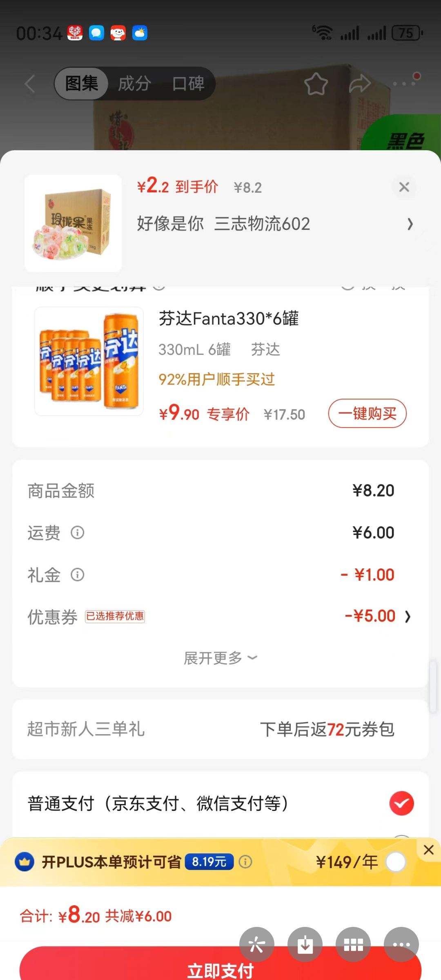Switch to the 口碑 tab
The image size is (441, 980).
click(188, 84)
